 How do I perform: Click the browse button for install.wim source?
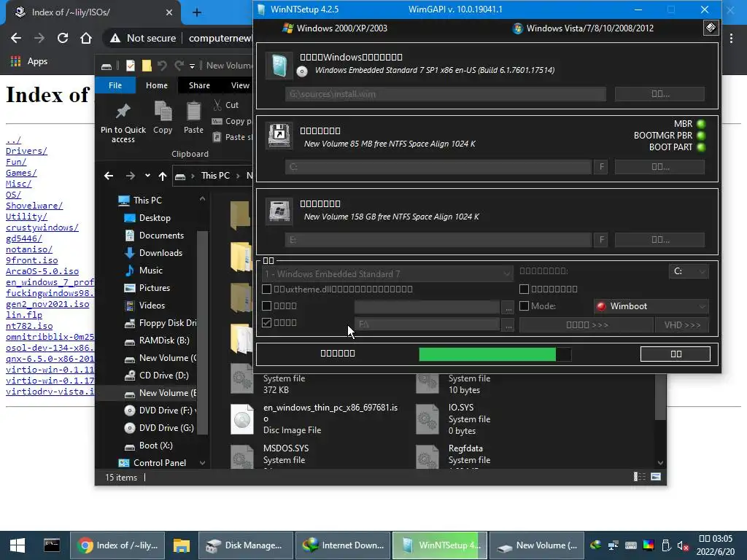click(x=659, y=94)
